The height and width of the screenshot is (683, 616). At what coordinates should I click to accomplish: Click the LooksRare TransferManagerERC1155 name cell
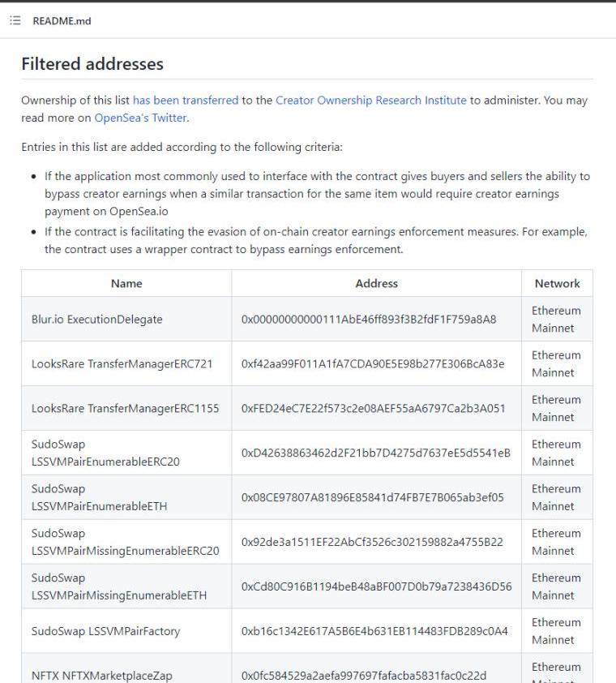[125, 409]
